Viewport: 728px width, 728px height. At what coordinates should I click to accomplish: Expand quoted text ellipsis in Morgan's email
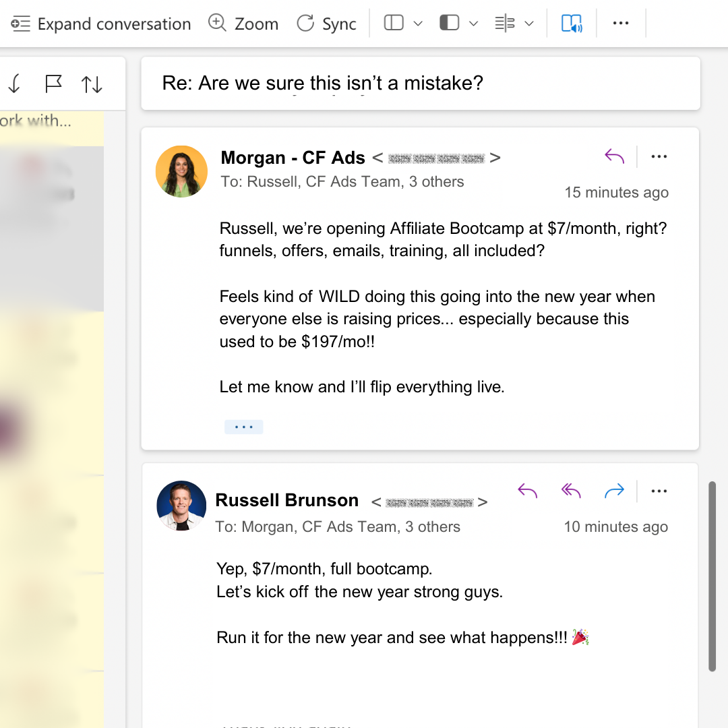[x=244, y=427]
